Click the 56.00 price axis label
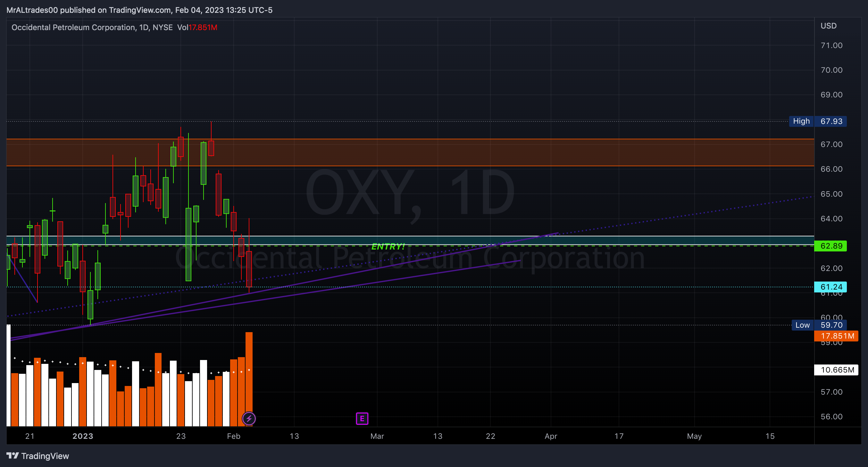Viewport: 868px width, 467px height. tap(831, 416)
